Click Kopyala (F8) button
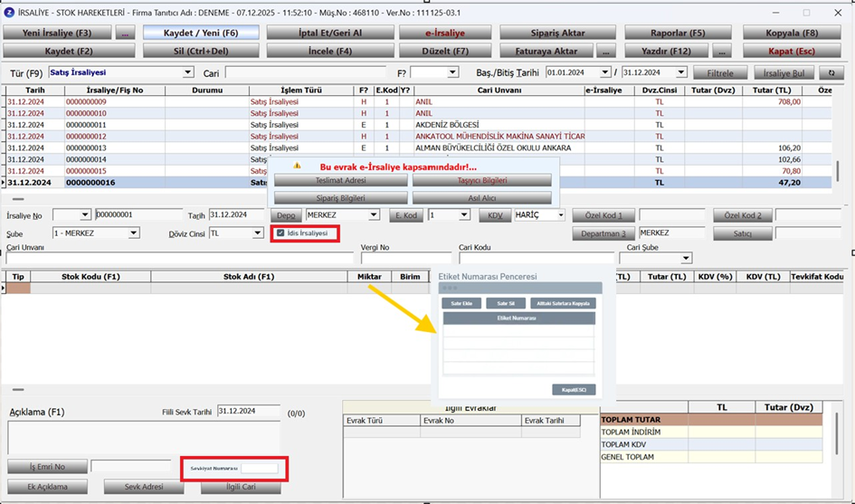 (792, 33)
